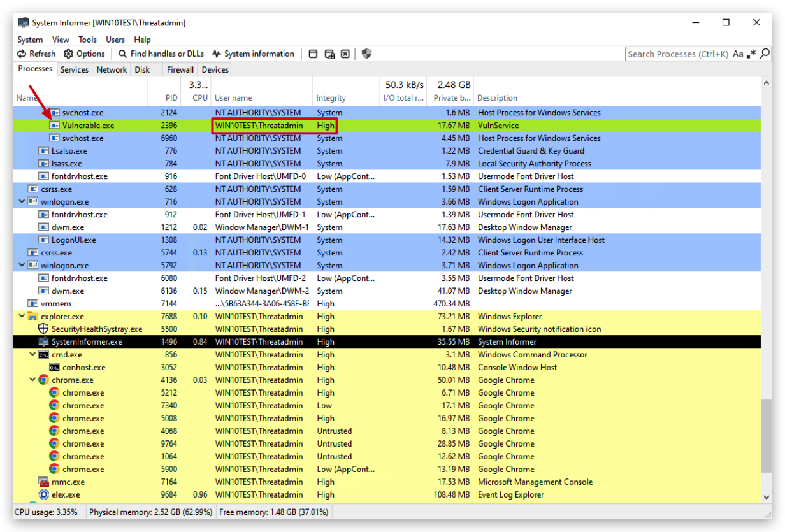785x532 pixels.
Task: Collapse the cmd.exe process tree
Action: click(x=33, y=355)
